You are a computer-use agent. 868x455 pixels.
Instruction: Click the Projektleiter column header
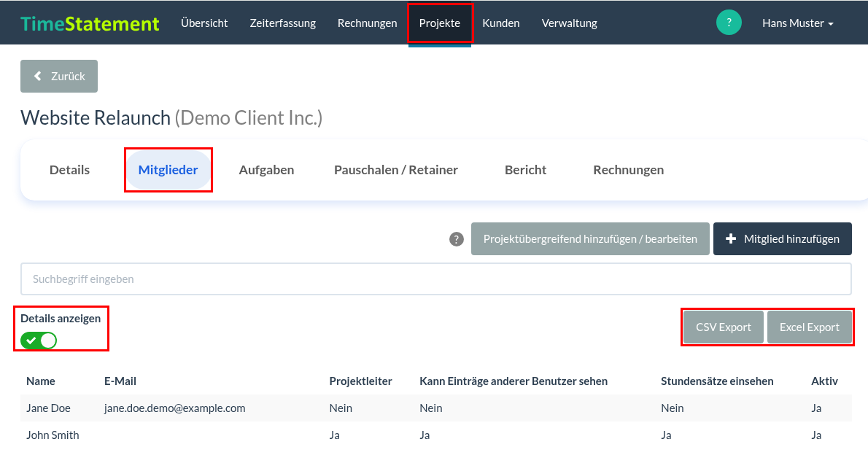360,381
